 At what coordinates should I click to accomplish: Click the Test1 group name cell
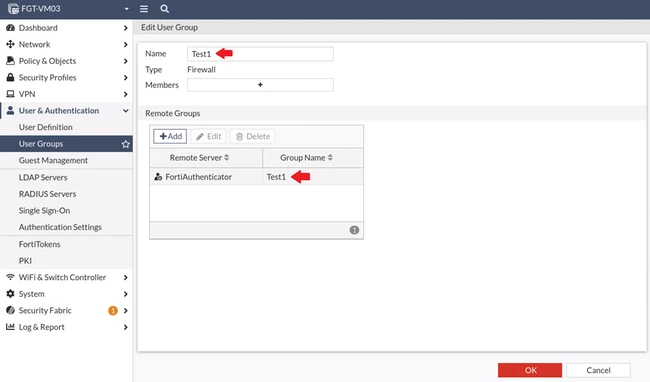coord(313,177)
